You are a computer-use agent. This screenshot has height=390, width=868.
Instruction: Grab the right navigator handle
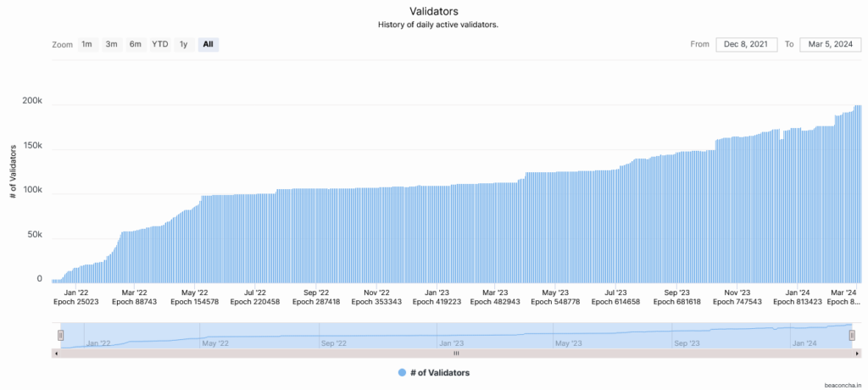coord(852,335)
